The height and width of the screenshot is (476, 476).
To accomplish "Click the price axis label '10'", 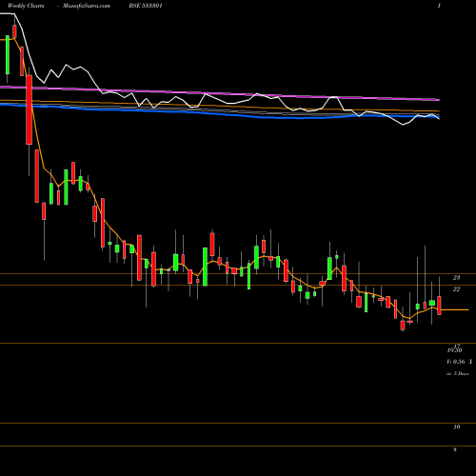I will (457, 427).
